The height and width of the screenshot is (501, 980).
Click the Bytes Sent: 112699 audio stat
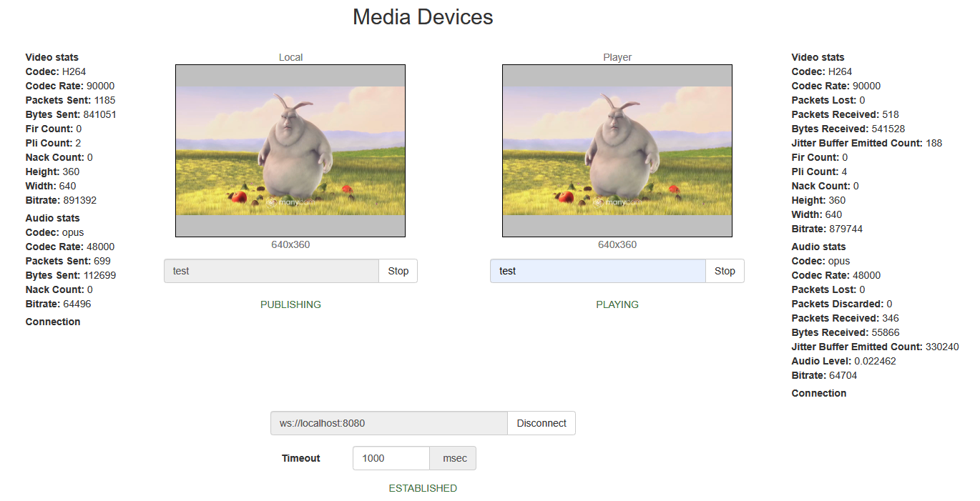[71, 275]
